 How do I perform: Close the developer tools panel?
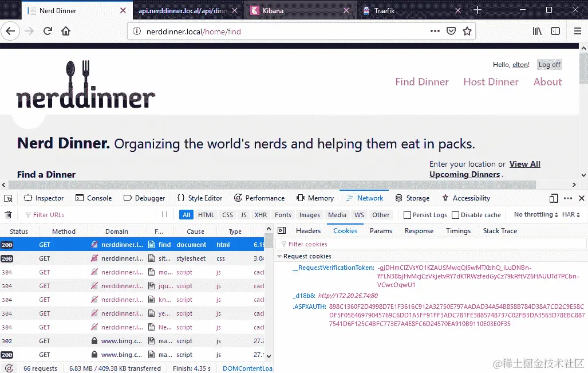pyautogui.click(x=582, y=198)
